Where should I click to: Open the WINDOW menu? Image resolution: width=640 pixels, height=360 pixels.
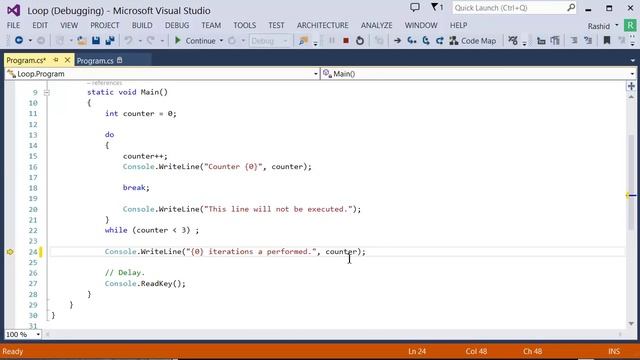[421, 25]
